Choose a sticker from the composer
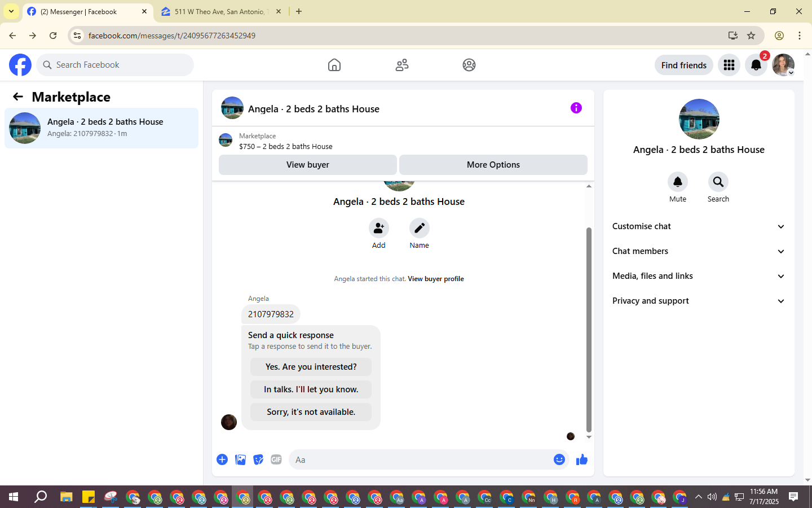 258,459
